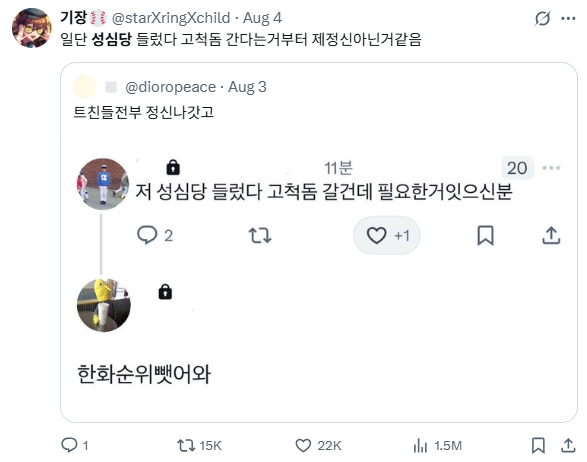This screenshot has height=462, width=587.
Task: Share the main tweet via share icon
Action: 568,446
